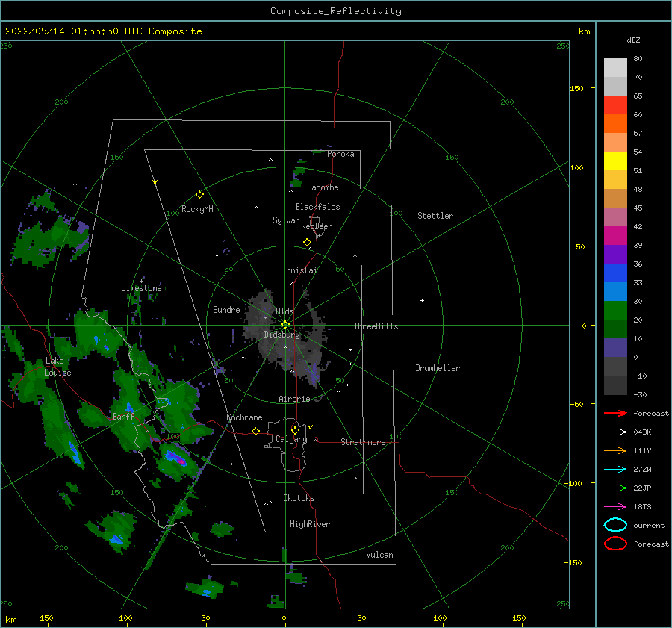Click the green 22JP arrow icon
Screen dimensions: 672x628
[x=615, y=488]
